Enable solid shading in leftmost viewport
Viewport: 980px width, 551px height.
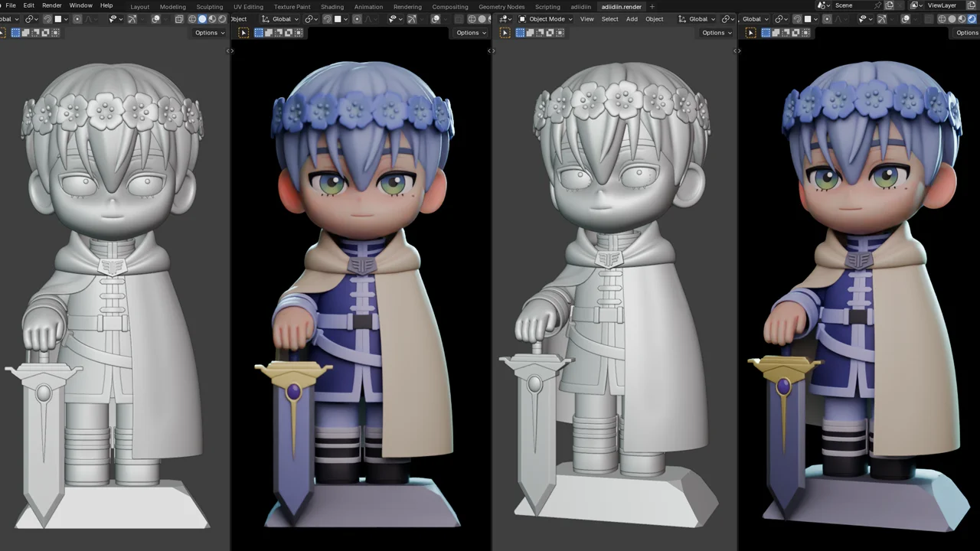[x=202, y=19]
